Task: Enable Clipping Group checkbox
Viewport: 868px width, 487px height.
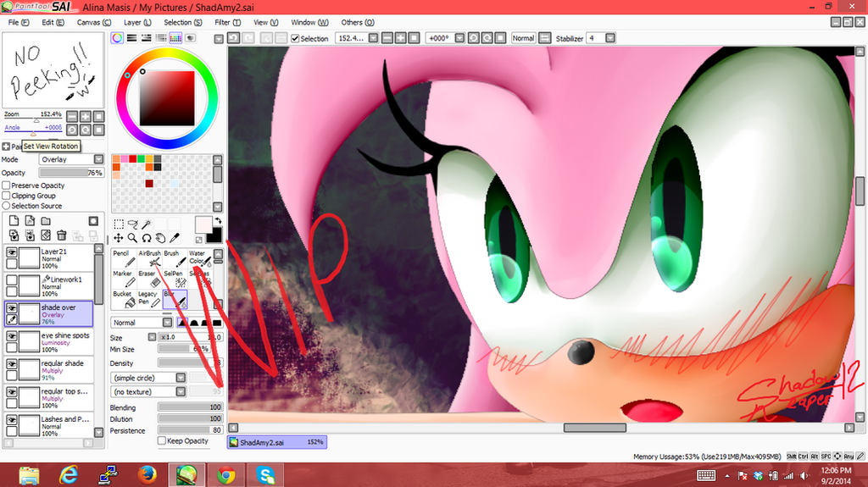Action: [6, 196]
